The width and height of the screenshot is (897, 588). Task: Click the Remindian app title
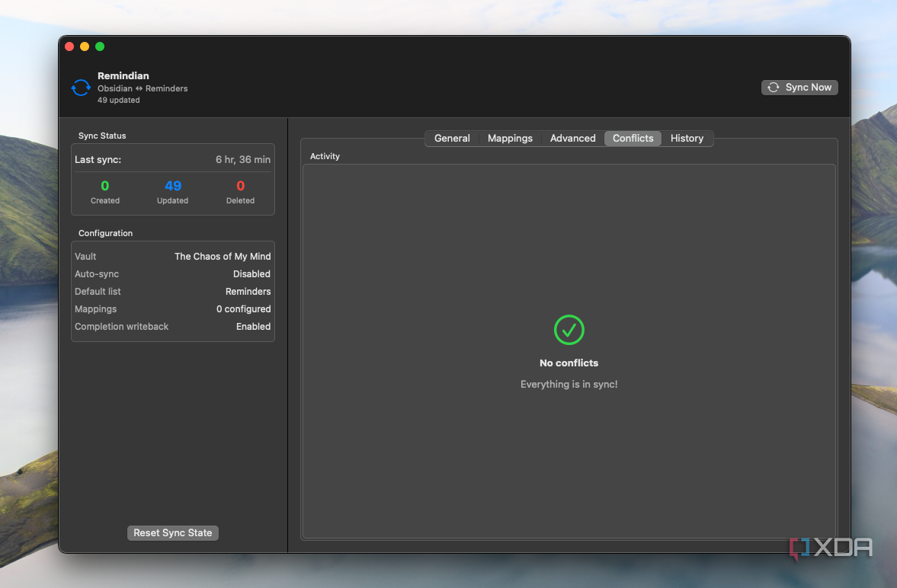tap(123, 75)
